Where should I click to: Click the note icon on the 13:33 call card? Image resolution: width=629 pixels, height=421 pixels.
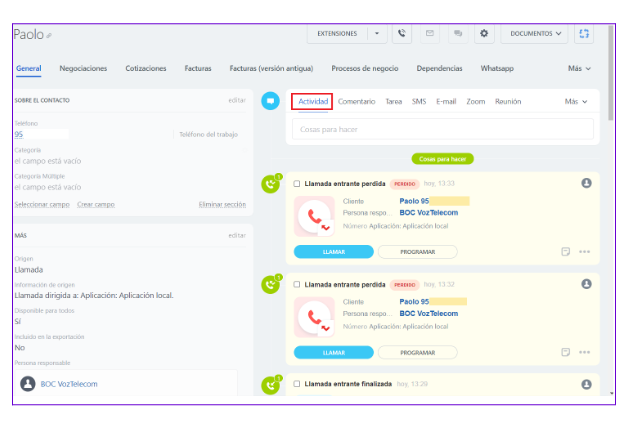point(566,251)
